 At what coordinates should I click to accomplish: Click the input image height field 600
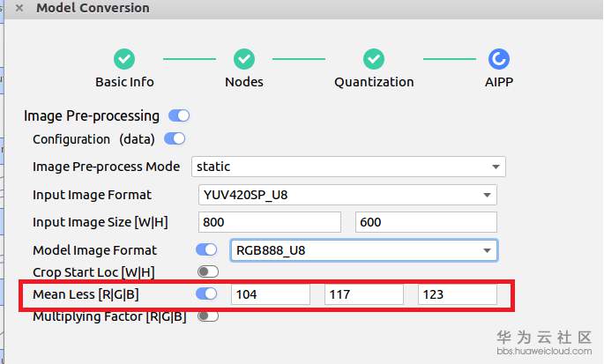click(426, 222)
